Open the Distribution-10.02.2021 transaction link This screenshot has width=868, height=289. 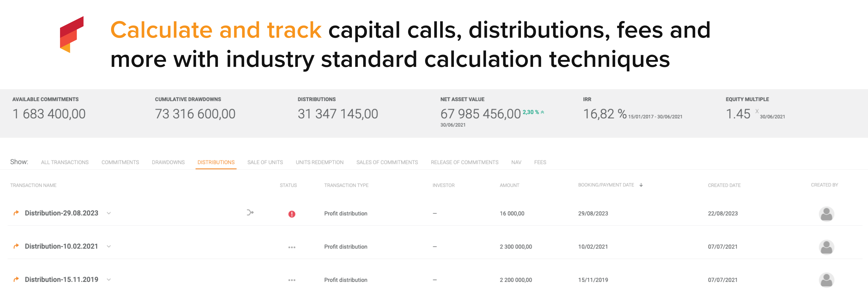(x=61, y=247)
